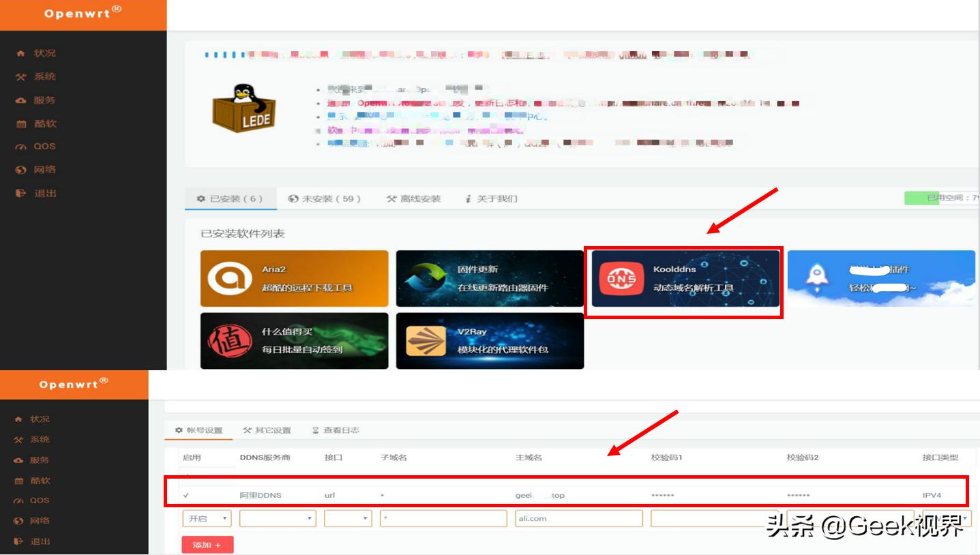Viewport: 980px width, 555px height.
Task: Switch to the 关于我们 tab
Action: pyautogui.click(x=491, y=199)
